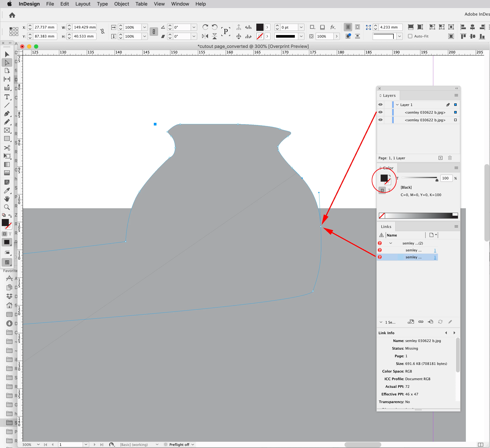
Task: Collapse the Layer 1 tree arrow
Action: pyautogui.click(x=397, y=105)
